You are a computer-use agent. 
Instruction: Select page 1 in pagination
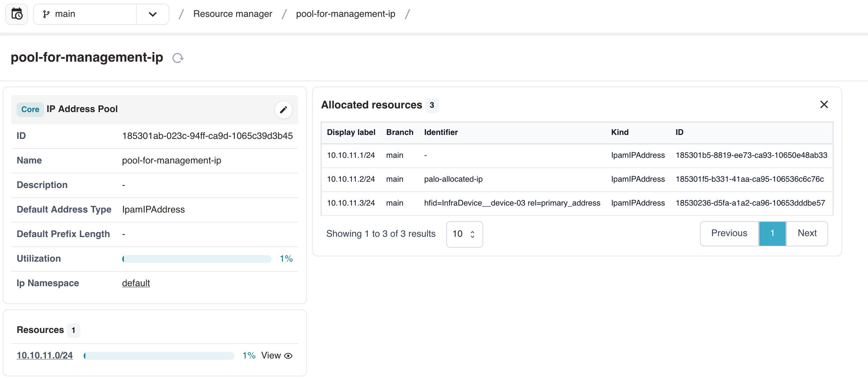[772, 233]
